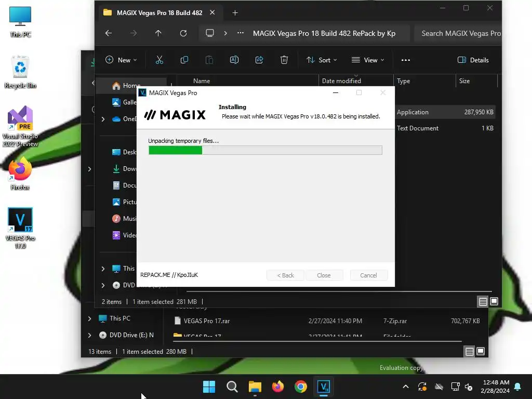Open taskbar Search
This screenshot has height=399, width=532.
(232, 387)
